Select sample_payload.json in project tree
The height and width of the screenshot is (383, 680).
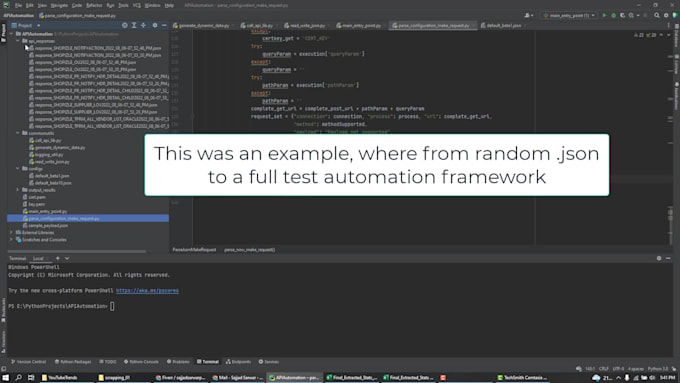(48, 226)
